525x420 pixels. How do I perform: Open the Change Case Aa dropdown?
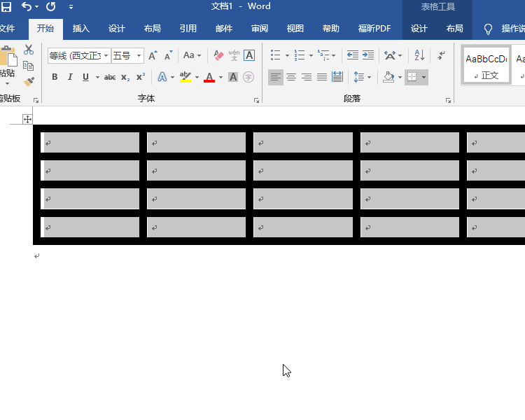(x=192, y=55)
